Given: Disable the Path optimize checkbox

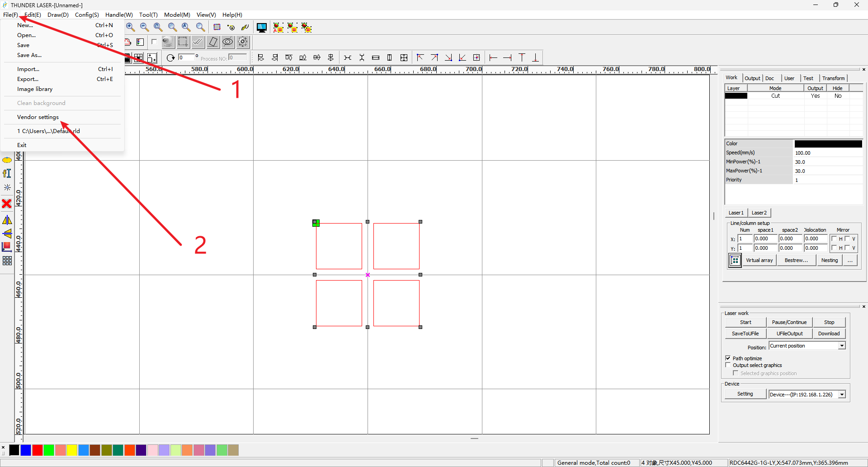Looking at the screenshot, I should pyautogui.click(x=728, y=358).
